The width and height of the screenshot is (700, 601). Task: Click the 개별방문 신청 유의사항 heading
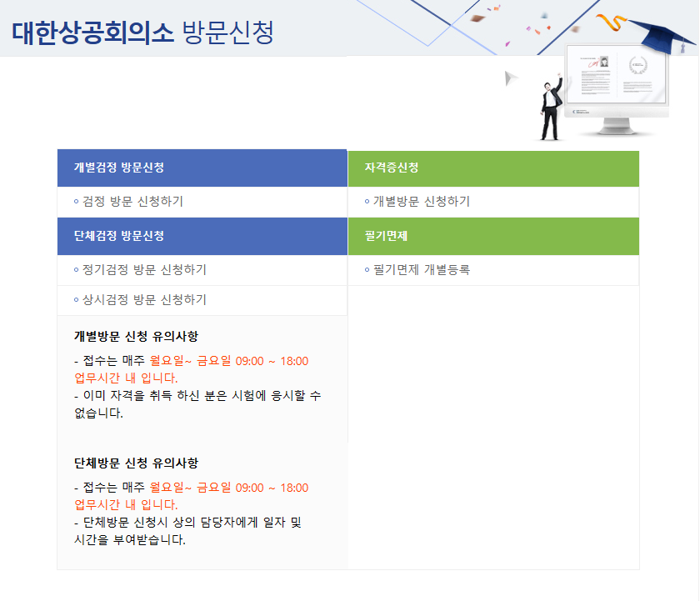tap(136, 337)
